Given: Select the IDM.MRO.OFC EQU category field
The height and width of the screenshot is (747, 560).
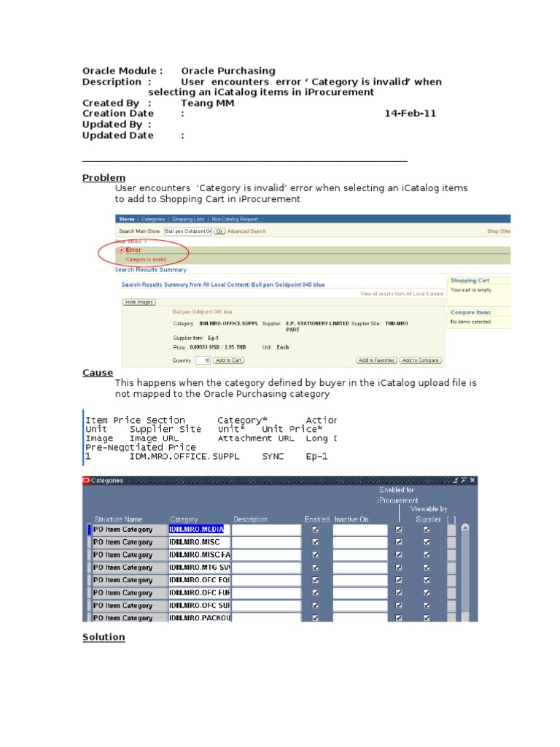Looking at the screenshot, I should pos(199,580).
